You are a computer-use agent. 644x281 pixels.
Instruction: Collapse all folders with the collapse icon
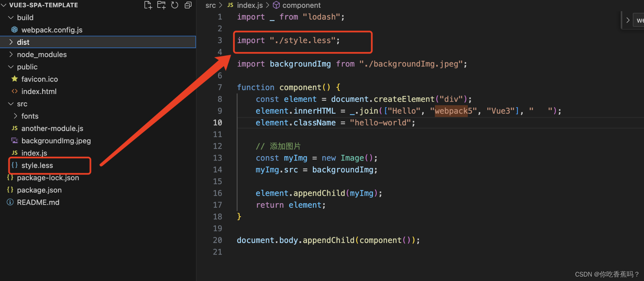coord(188,5)
